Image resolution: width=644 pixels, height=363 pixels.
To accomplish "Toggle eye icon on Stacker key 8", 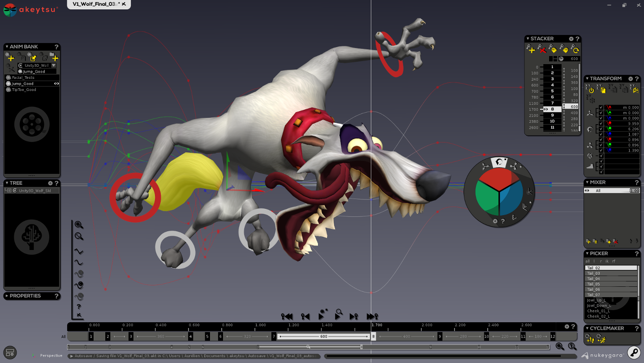I will pyautogui.click(x=546, y=109).
